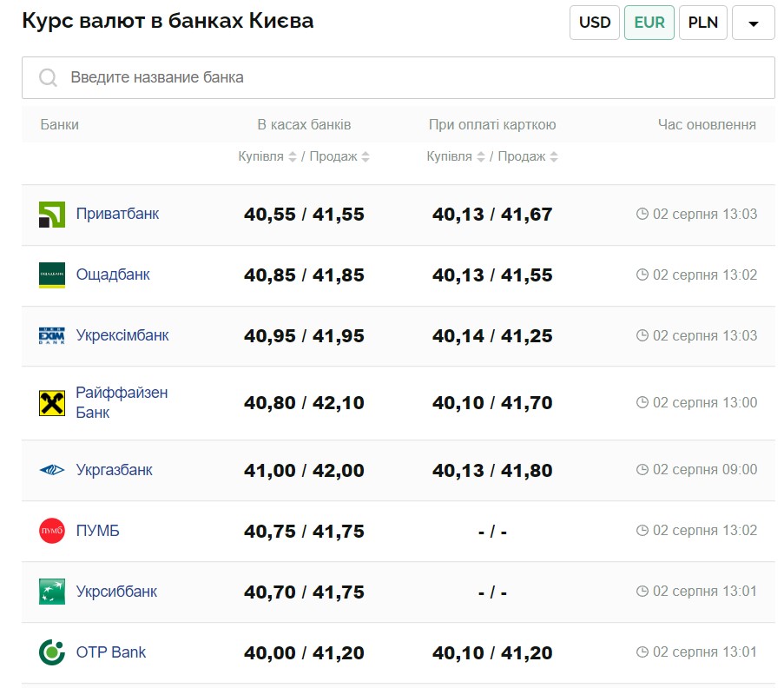Open the more currencies dropdown arrow

point(753,23)
